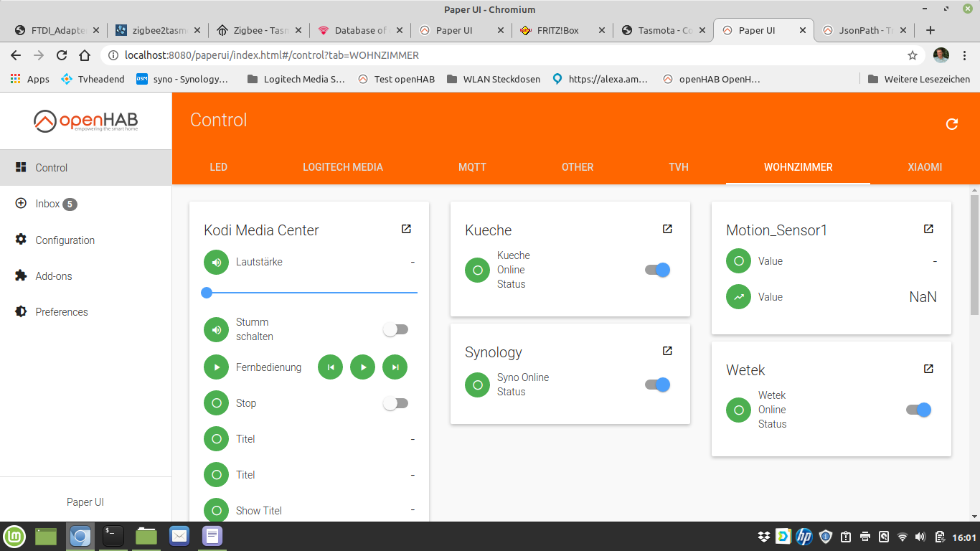980x551 pixels.
Task: Click the Wi-Fi icon in system tray
Action: coord(903,537)
